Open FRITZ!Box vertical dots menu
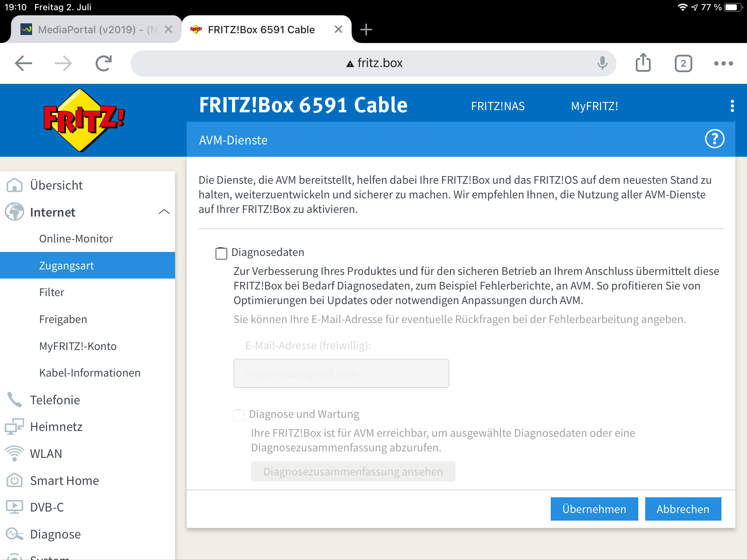747x560 pixels. tap(732, 106)
